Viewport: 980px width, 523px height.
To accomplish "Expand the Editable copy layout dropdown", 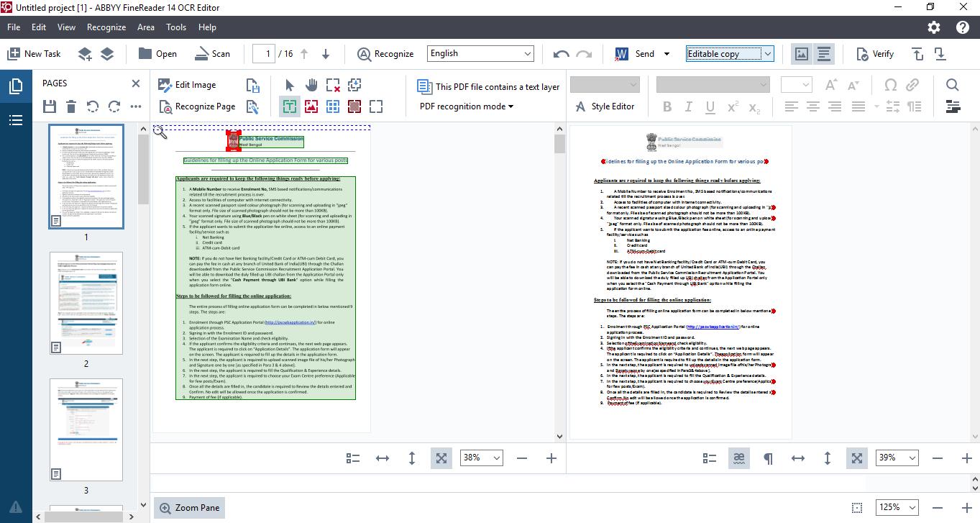I will [x=730, y=53].
